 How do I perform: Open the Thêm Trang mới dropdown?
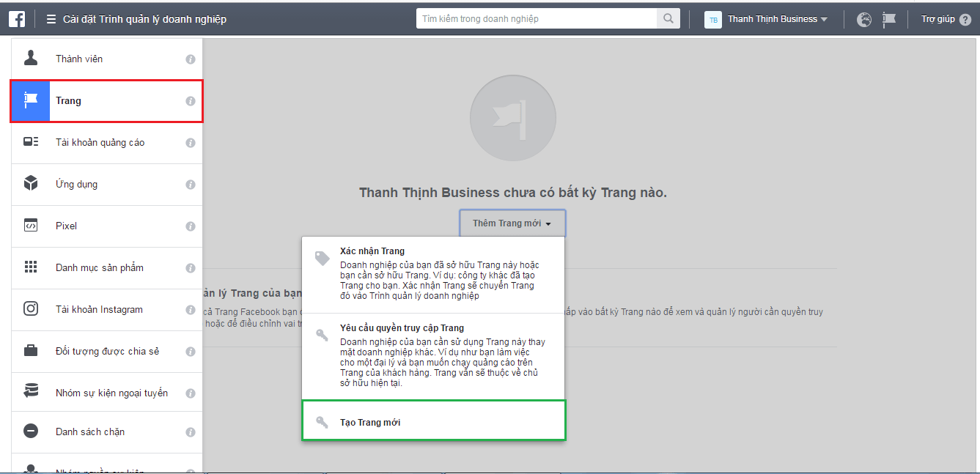click(x=512, y=223)
